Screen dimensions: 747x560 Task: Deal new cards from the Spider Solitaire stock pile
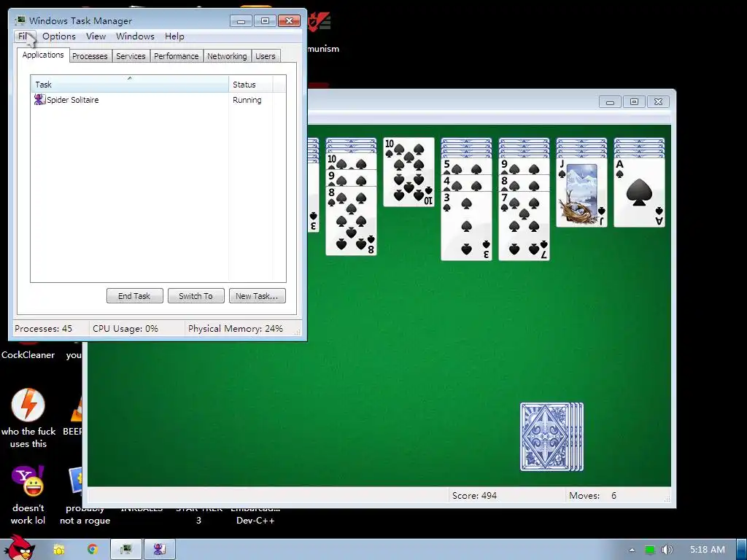[551, 437]
